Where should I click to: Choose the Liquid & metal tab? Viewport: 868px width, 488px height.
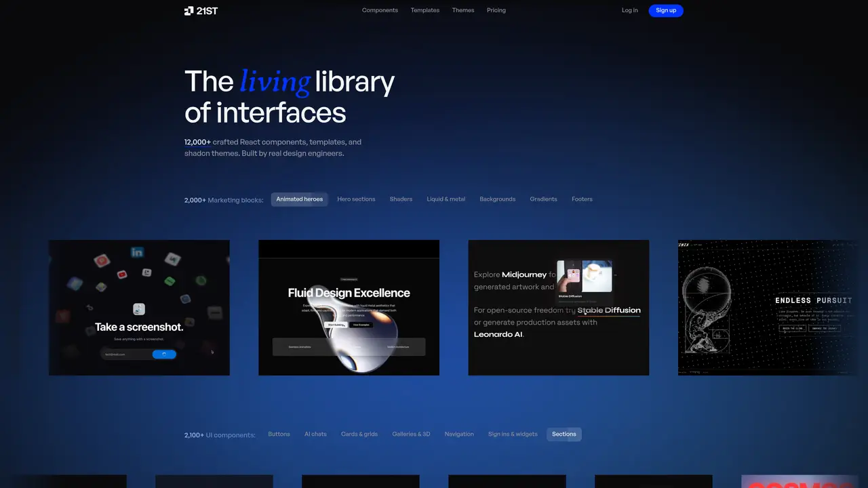[x=446, y=199]
